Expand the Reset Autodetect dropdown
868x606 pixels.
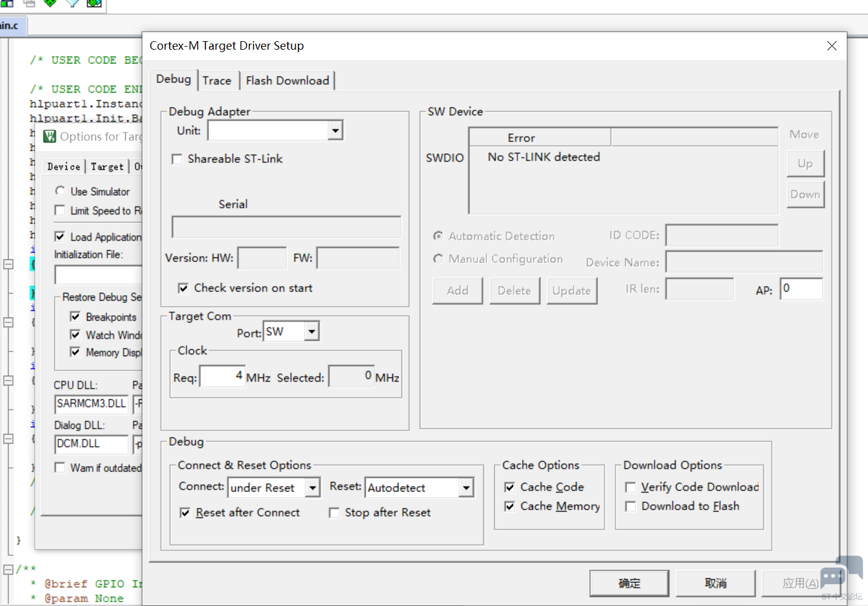(466, 488)
